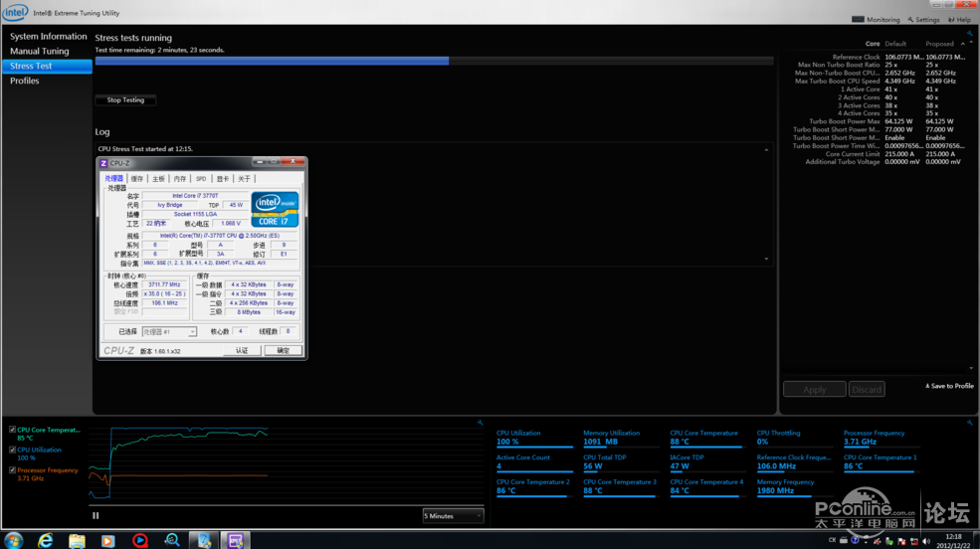Click Save to Profile

point(949,386)
